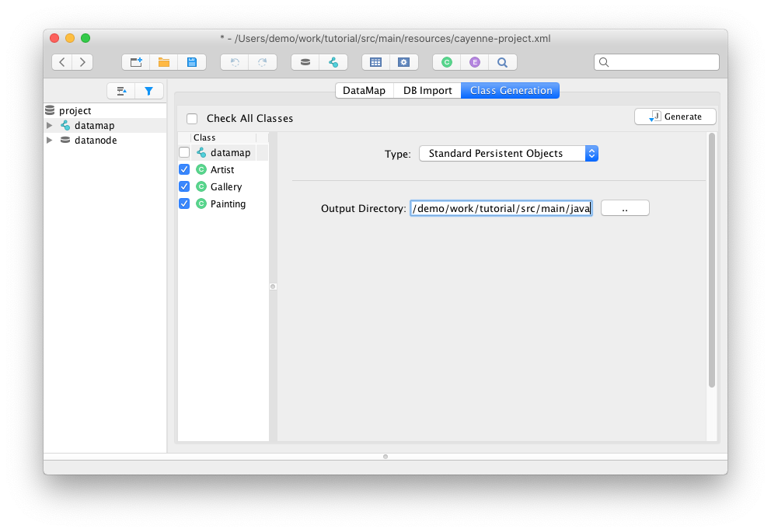The height and width of the screenshot is (532, 771).
Task: Save the project using the floppy disk icon
Action: click(x=191, y=62)
